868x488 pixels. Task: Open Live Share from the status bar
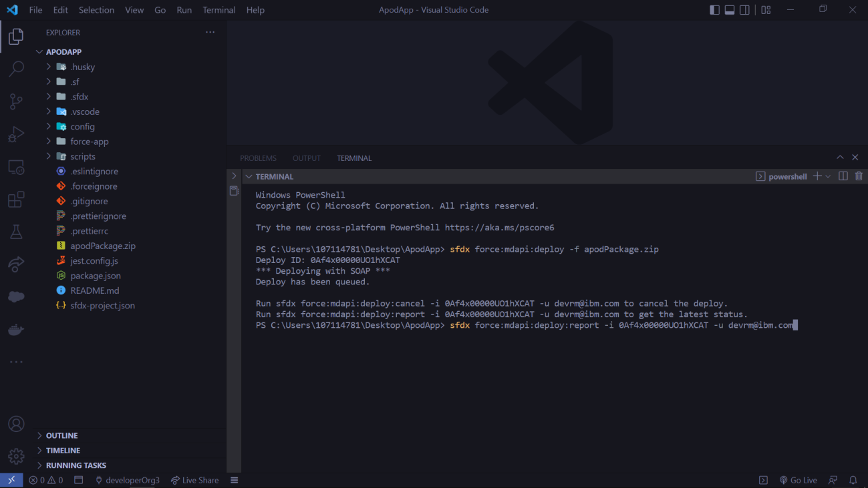tap(194, 479)
